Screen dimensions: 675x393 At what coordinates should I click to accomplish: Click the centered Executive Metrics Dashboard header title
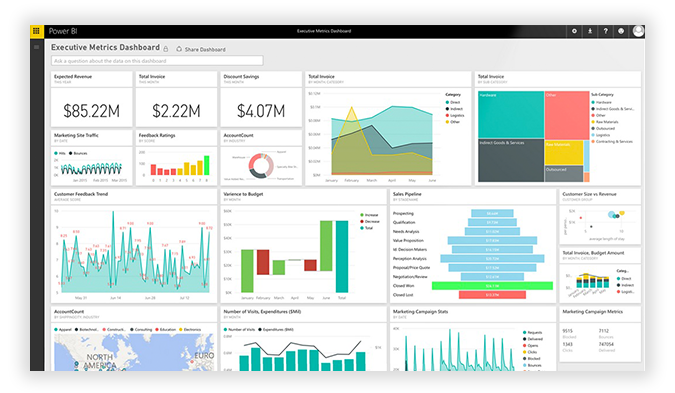[324, 31]
